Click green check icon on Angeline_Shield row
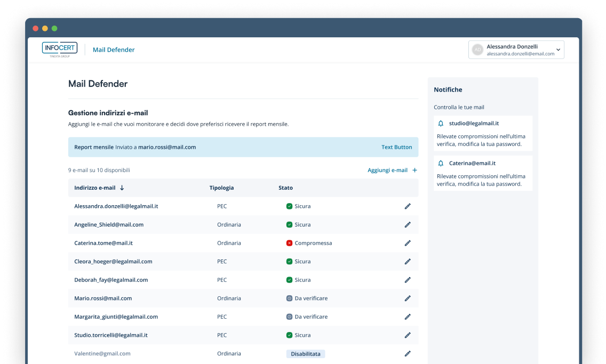The height and width of the screenshot is (364, 606). click(289, 225)
